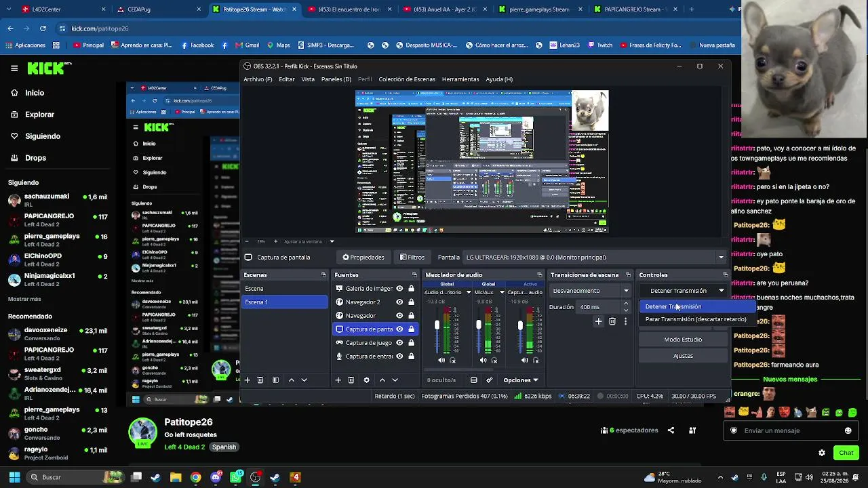This screenshot has width=868, height=488.
Task: Toggle visibility of Captura de juego source
Action: [x=399, y=343]
